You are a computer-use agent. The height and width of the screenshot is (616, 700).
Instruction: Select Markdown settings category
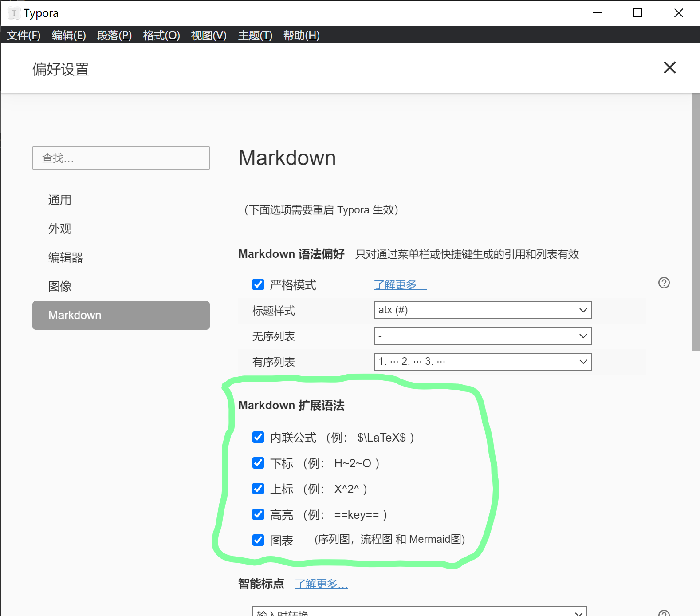tap(121, 315)
